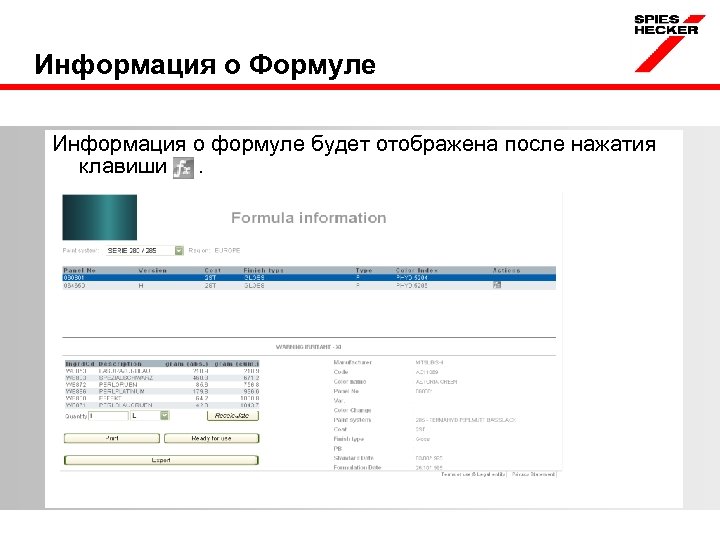Click the gram (cumul.) column header
720x540 pixels.
(x=237, y=364)
